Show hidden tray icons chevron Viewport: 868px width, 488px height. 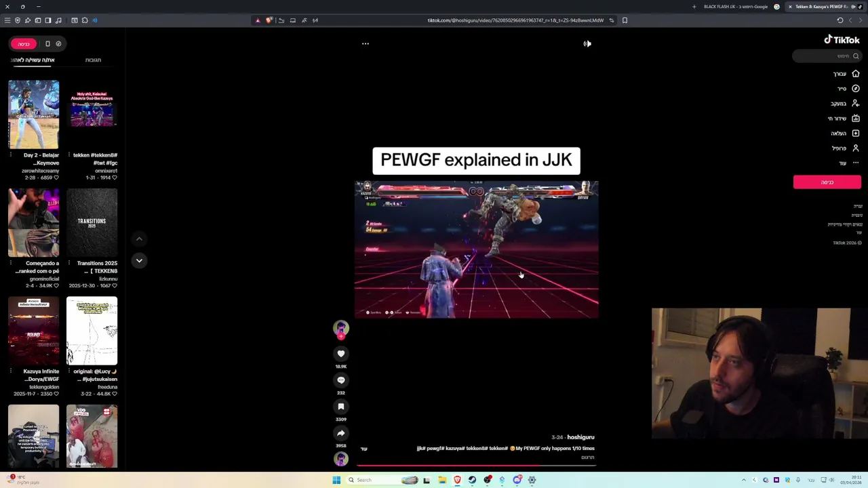coord(743,480)
